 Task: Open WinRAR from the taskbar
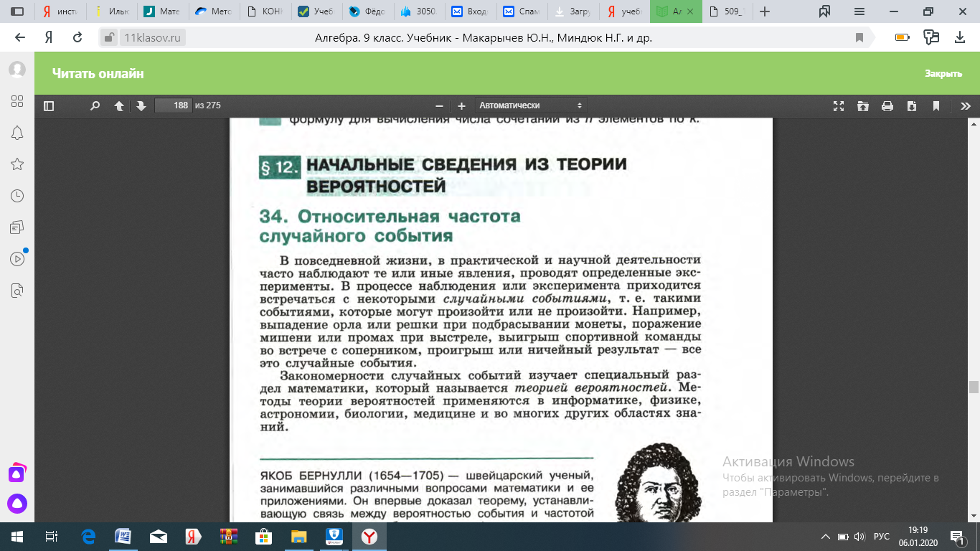coord(228,537)
